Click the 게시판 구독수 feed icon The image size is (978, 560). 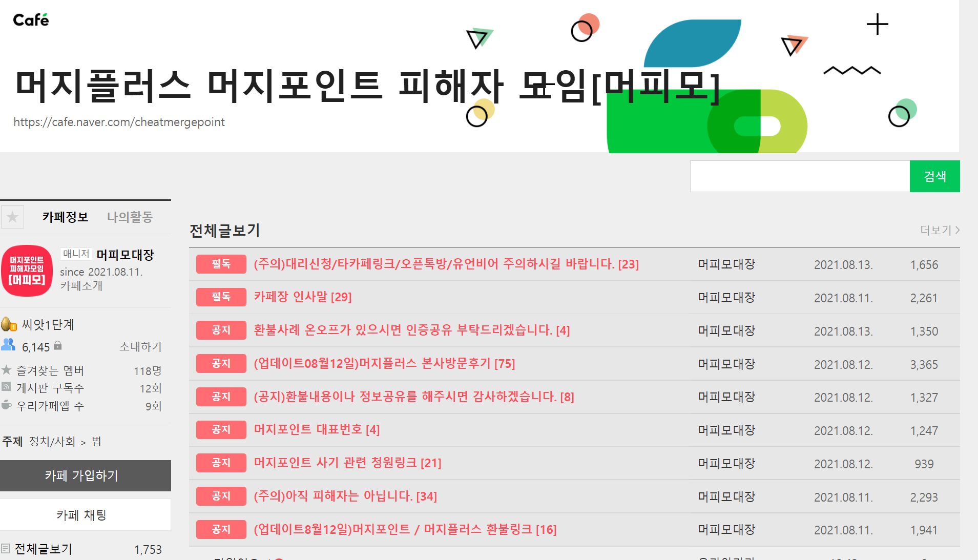6,387
